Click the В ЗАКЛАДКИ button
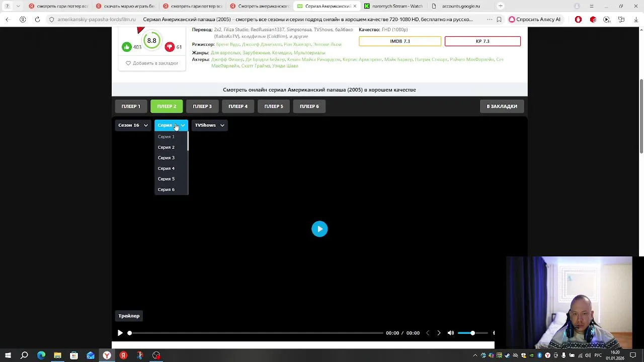The width and height of the screenshot is (644, 362). [x=502, y=106]
